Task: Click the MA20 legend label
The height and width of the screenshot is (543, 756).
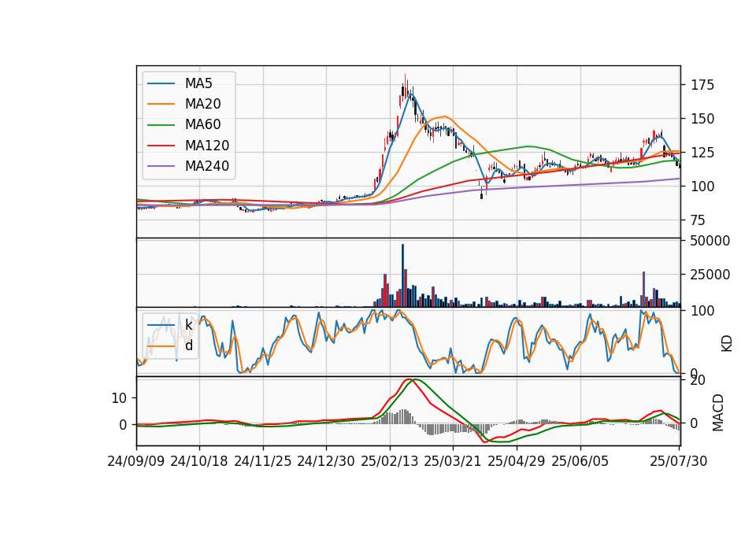Action: [202, 104]
